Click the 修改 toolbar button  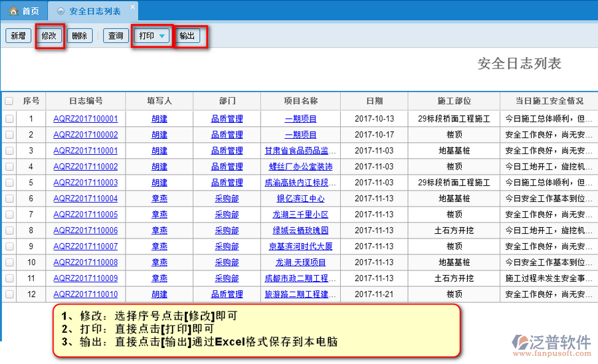pos(49,36)
